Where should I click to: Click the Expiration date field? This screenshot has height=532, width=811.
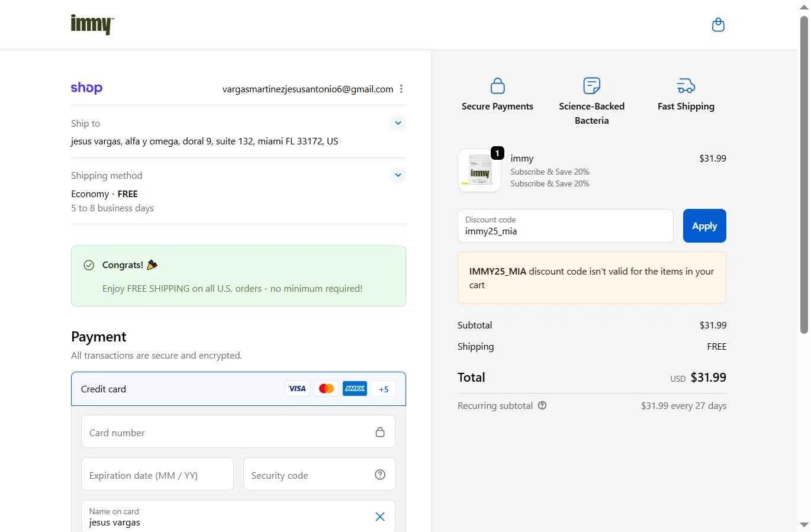point(157,475)
